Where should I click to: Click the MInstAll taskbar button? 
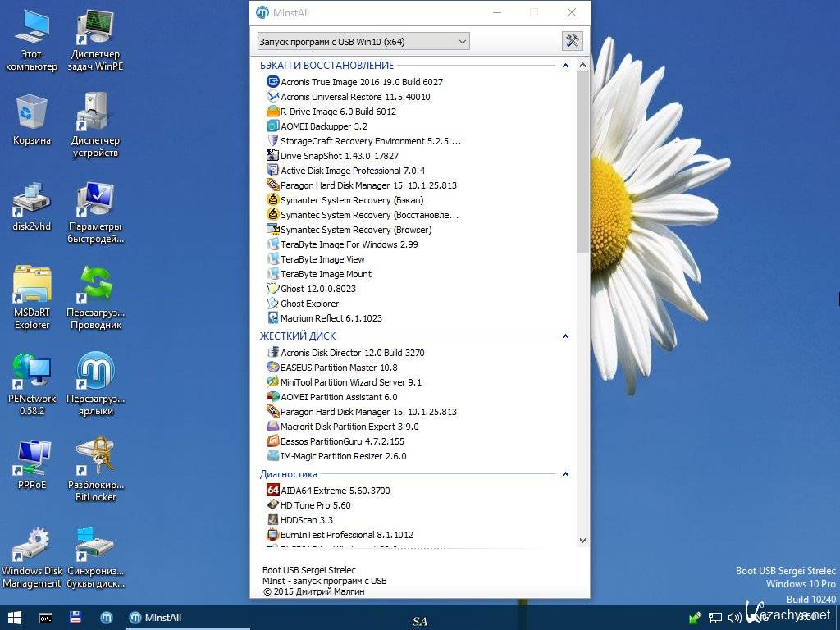point(155,618)
